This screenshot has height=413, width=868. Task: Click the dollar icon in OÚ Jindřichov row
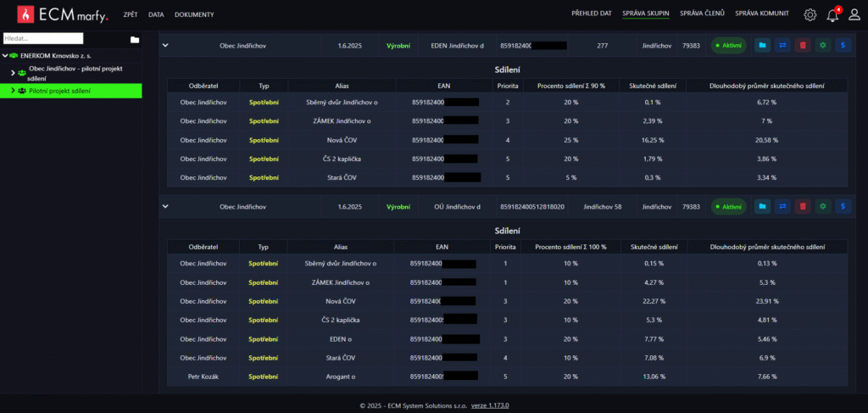[x=843, y=206]
